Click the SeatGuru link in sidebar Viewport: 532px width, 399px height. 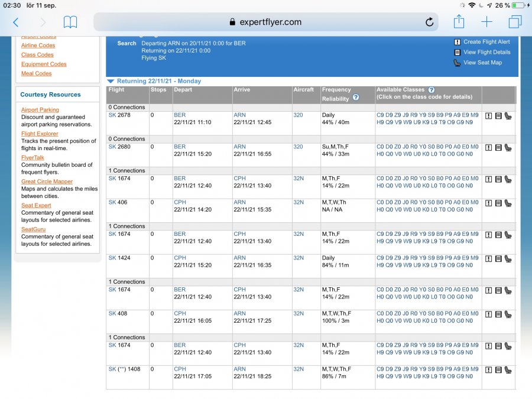[33, 229]
